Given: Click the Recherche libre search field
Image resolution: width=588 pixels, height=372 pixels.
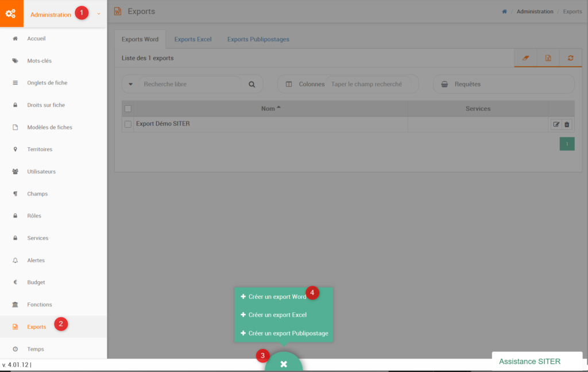Looking at the screenshot, I should pyautogui.click(x=189, y=84).
